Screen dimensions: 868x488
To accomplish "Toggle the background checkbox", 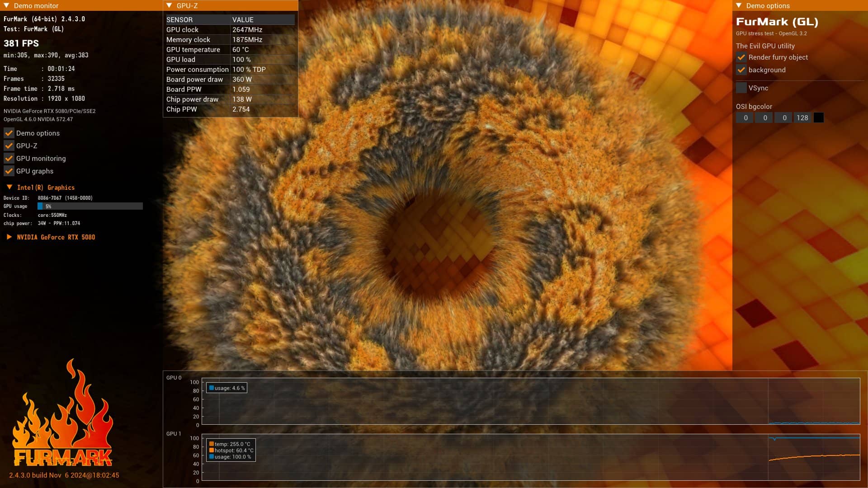I will 741,70.
